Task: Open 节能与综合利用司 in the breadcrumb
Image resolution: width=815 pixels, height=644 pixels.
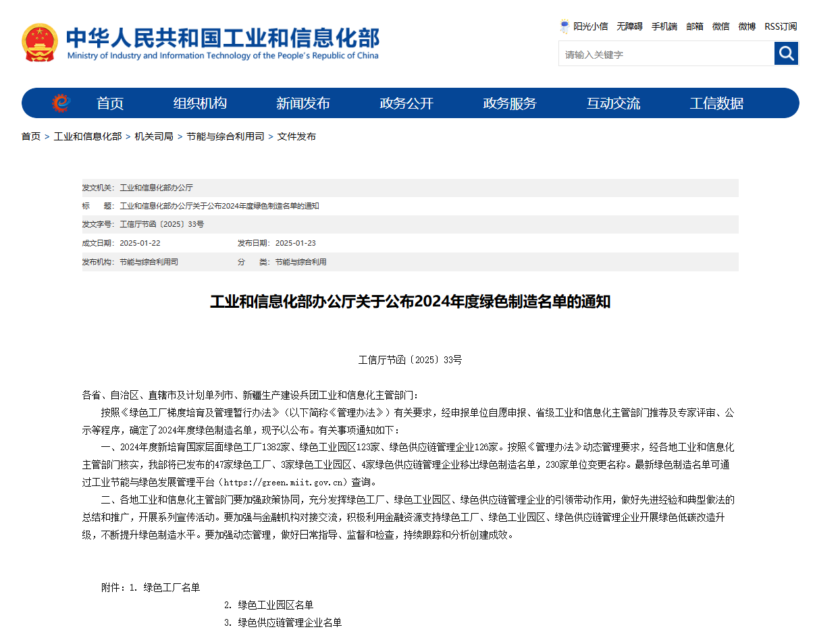Action: 225,136
